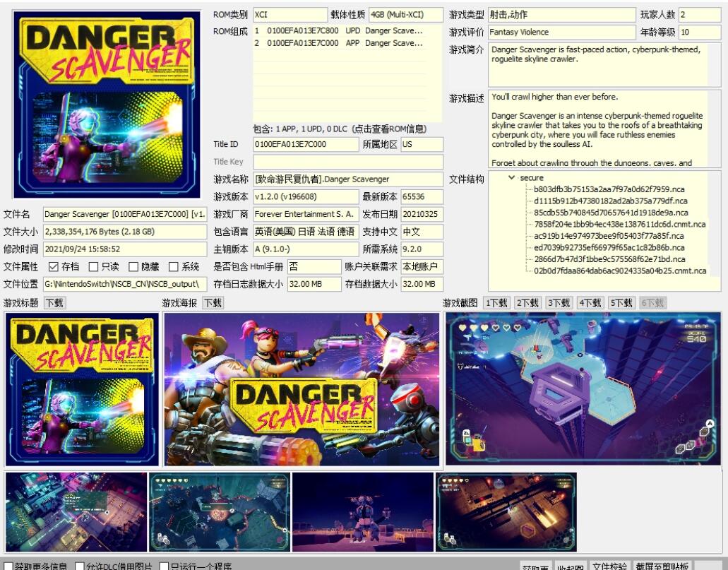728x570 pixels.
Task: Download screenshot with 1下载 button
Action: 496,303
